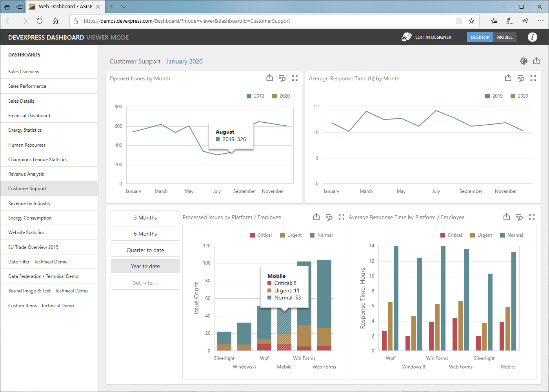Screen dimensions: 549x392
Task: Maximize the Average Response Time by Platform chart
Action: 532,217
